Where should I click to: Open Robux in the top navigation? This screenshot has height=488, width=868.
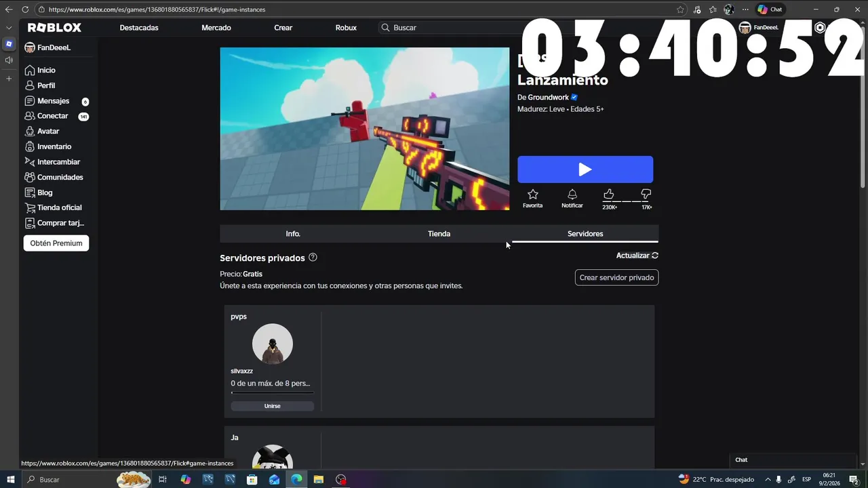(346, 28)
